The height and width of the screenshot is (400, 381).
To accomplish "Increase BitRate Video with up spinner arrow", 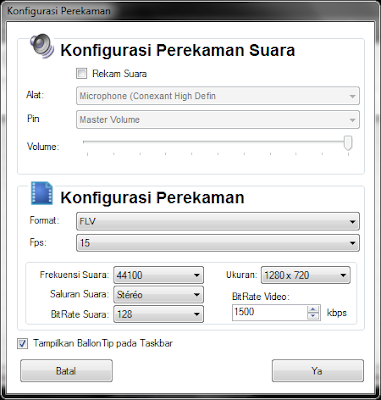I will coord(313,309).
